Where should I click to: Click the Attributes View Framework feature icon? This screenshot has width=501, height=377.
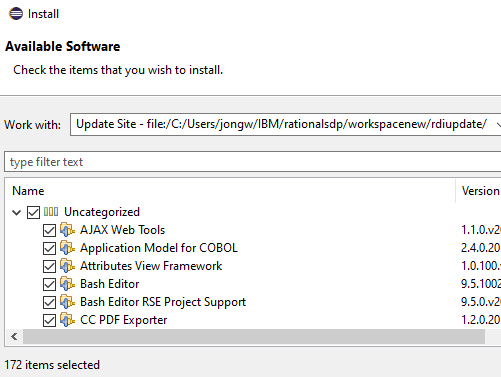click(x=67, y=266)
